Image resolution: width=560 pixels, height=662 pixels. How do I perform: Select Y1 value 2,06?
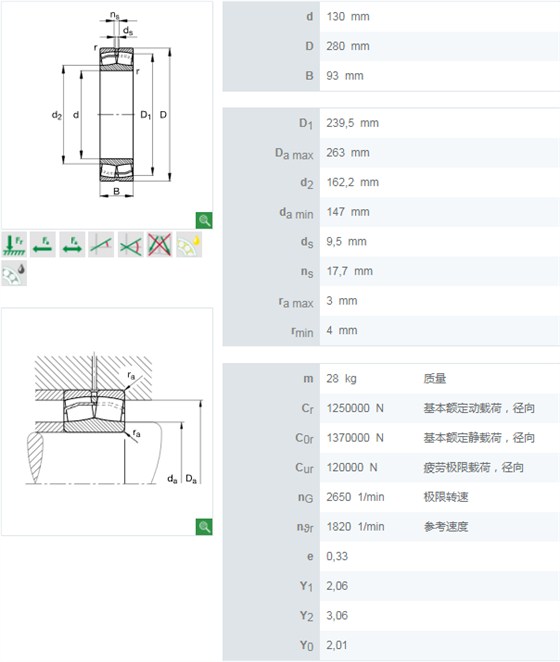(337, 586)
